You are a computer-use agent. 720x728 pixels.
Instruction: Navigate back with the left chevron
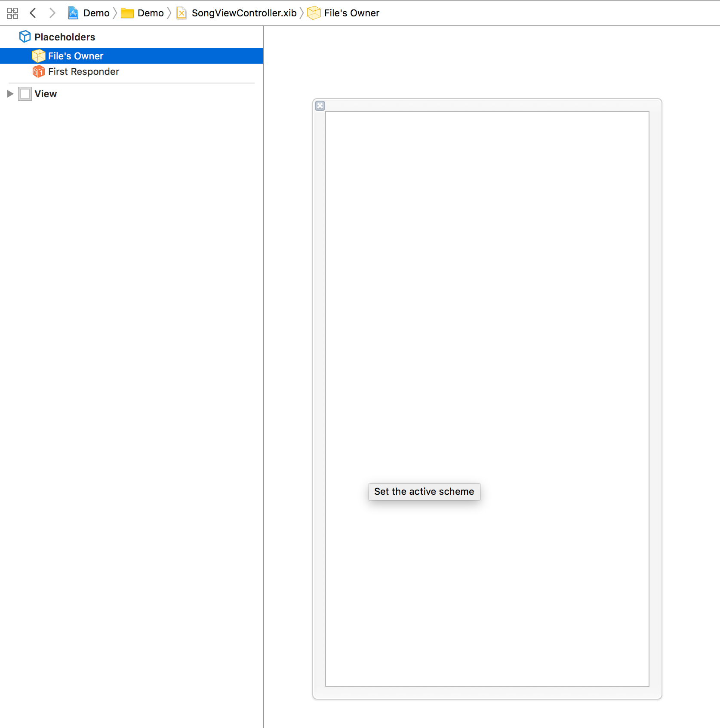33,13
